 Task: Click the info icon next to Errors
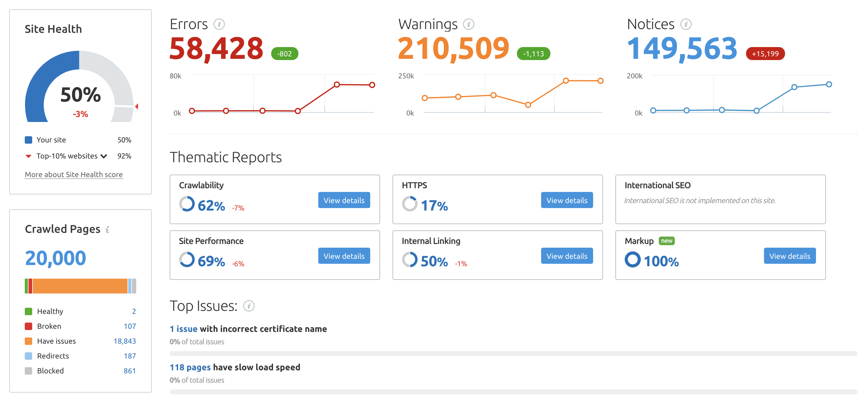[219, 24]
